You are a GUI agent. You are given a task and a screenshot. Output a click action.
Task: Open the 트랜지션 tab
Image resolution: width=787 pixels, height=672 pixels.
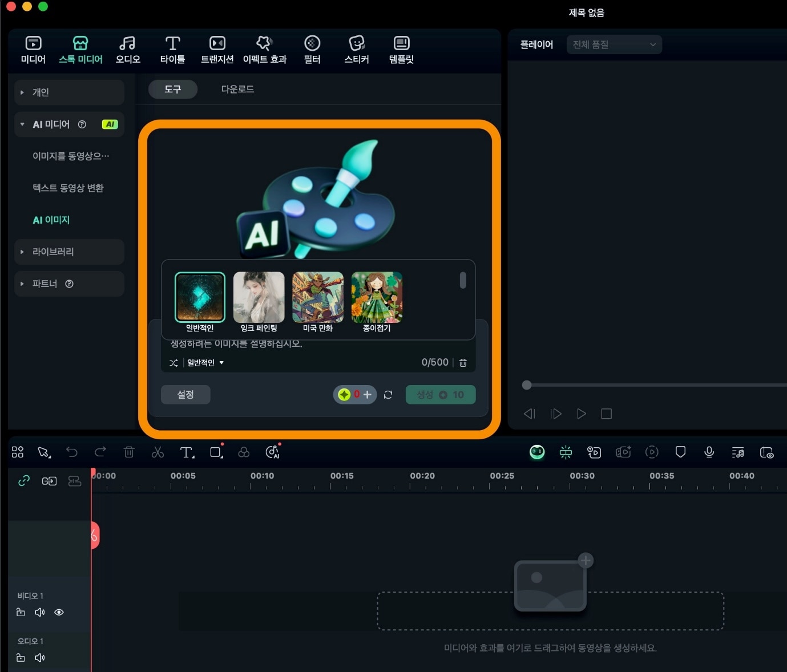point(217,50)
